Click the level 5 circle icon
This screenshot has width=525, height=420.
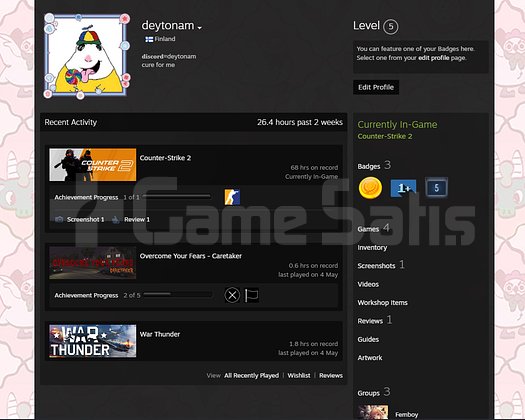coord(391,26)
